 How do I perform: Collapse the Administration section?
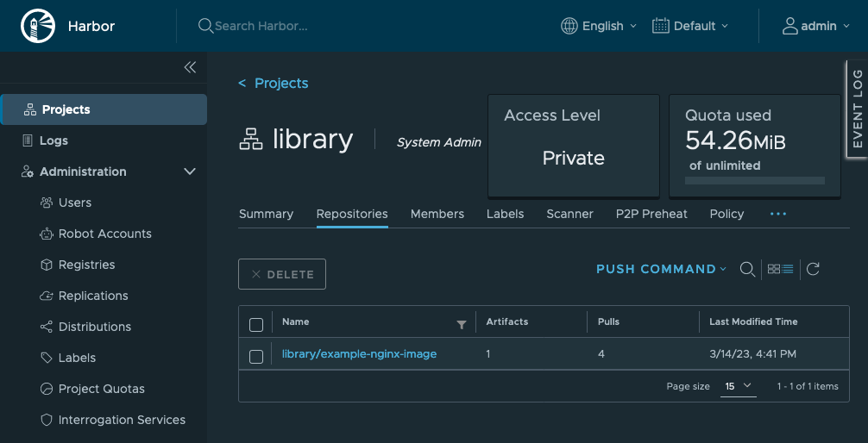pos(190,172)
